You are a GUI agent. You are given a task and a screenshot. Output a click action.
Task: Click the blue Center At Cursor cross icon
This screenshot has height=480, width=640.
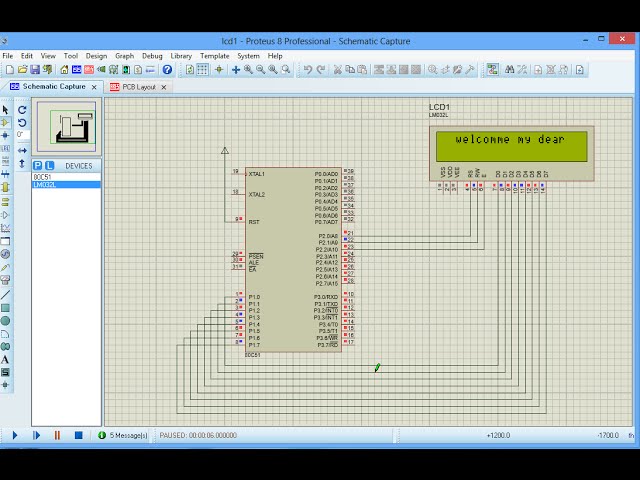[x=236, y=70]
